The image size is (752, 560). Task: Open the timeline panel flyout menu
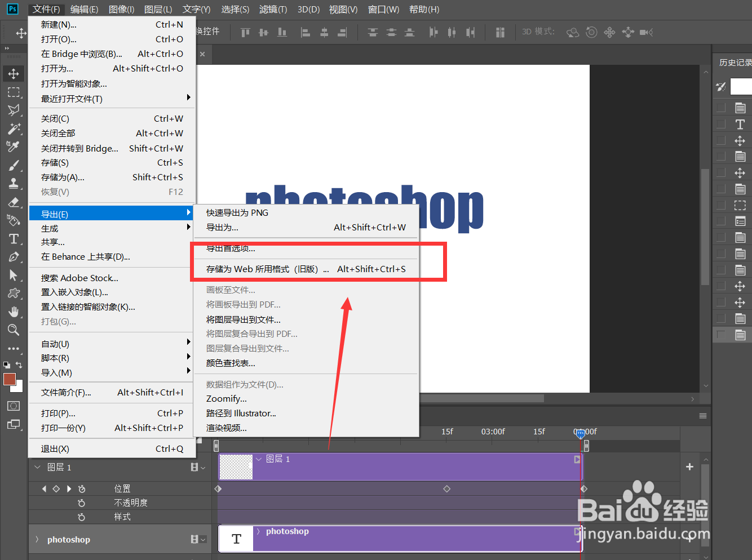pos(703,416)
